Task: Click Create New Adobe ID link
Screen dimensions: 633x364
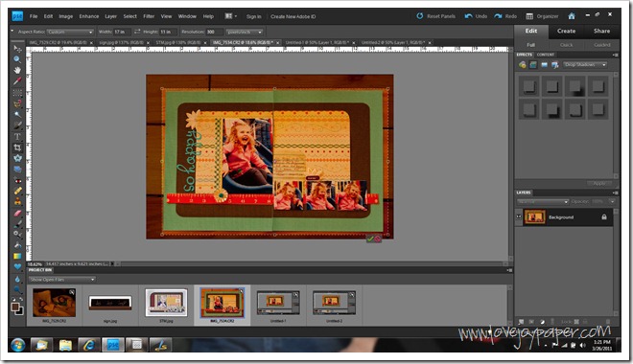Action: (293, 17)
